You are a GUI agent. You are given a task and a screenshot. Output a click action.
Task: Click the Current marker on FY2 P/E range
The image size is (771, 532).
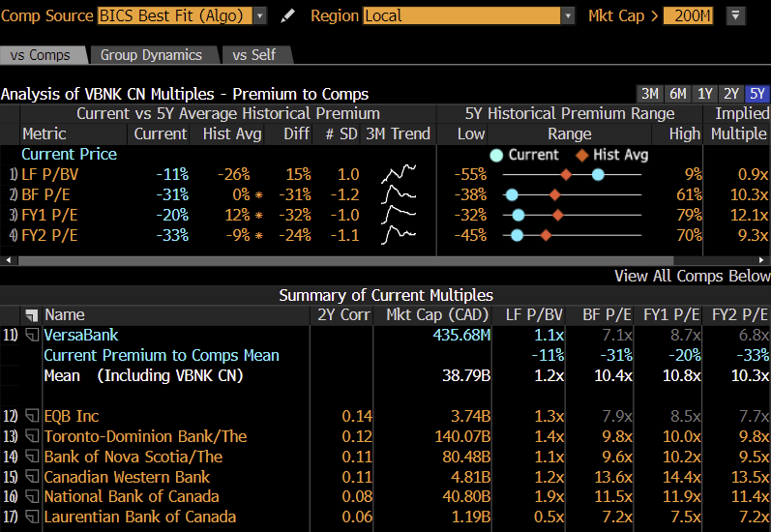point(517,235)
